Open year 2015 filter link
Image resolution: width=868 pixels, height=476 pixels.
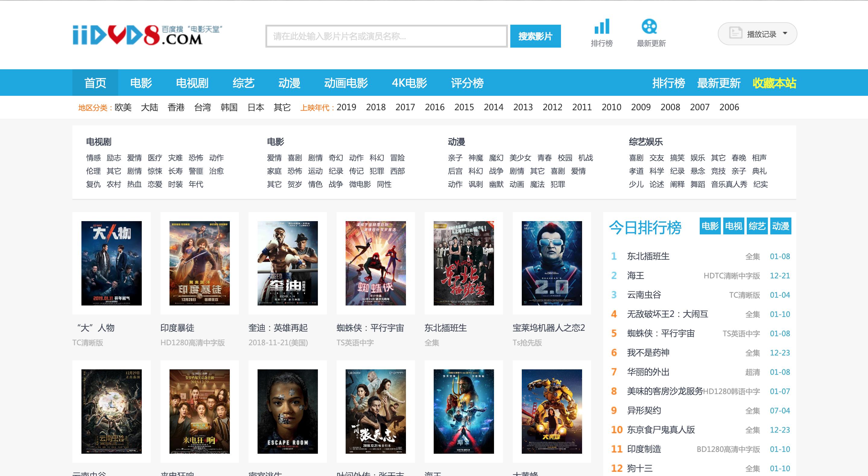click(x=464, y=107)
